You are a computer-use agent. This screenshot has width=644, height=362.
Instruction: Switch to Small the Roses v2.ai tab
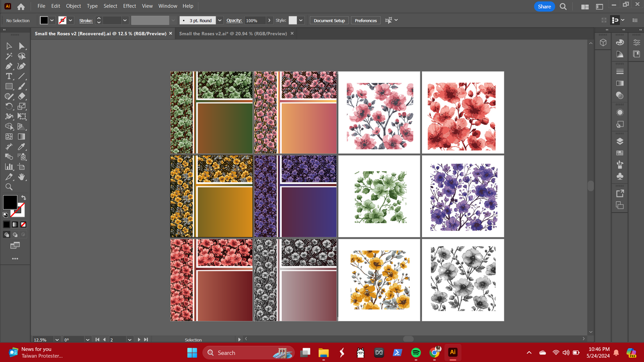tap(233, 33)
